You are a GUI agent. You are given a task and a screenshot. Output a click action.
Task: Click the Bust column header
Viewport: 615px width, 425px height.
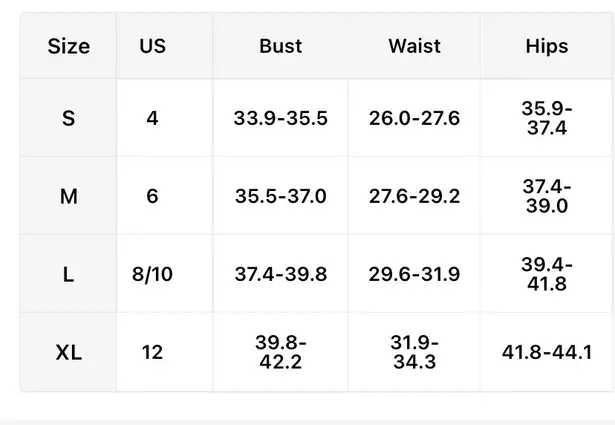tap(280, 46)
